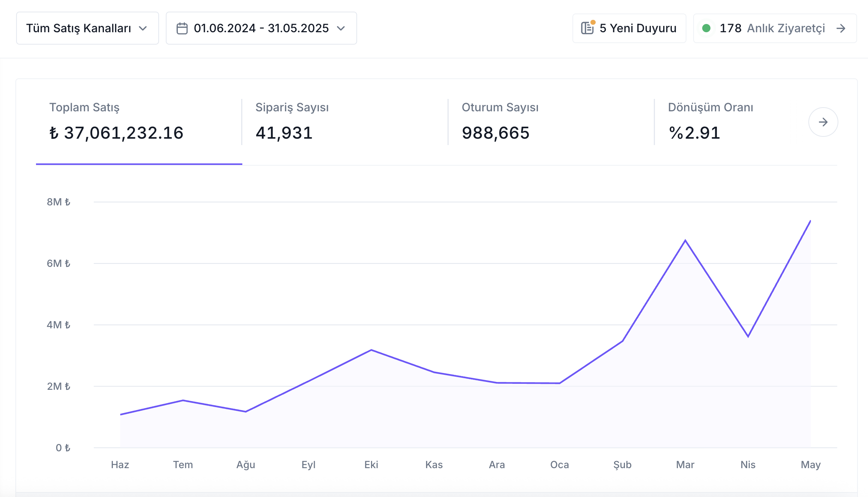
Task: Open the 5 Yeni Duyuru announcements
Action: (x=629, y=28)
